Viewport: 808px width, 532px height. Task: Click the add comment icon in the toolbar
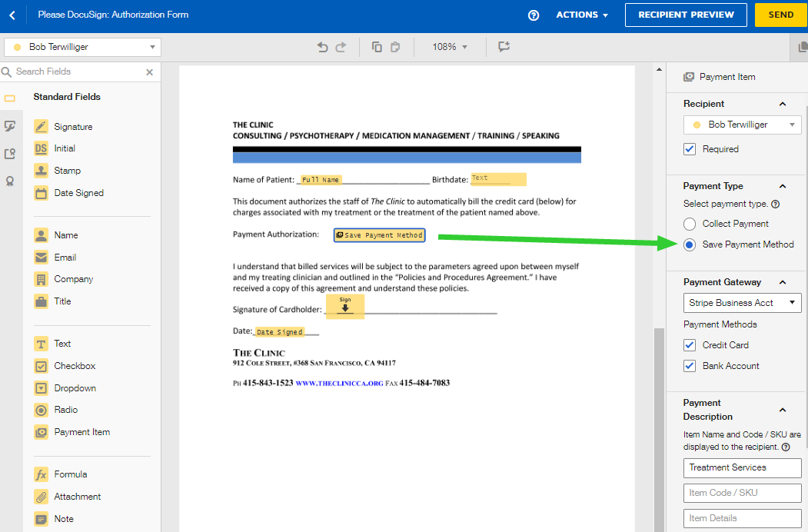click(504, 47)
